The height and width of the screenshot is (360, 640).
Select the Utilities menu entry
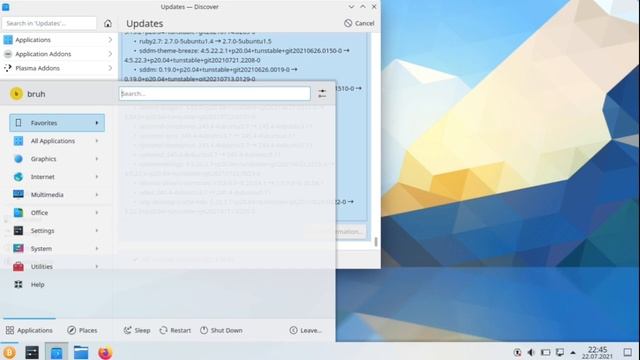coord(57,267)
